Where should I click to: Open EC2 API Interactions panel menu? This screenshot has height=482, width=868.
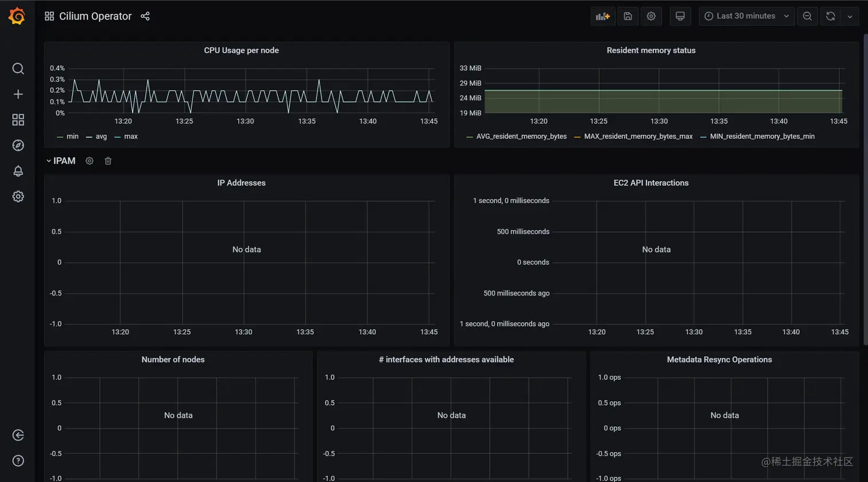click(x=651, y=183)
